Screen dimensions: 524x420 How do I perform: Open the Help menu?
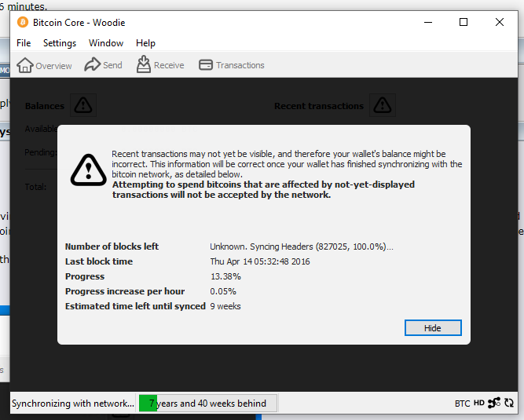point(145,43)
